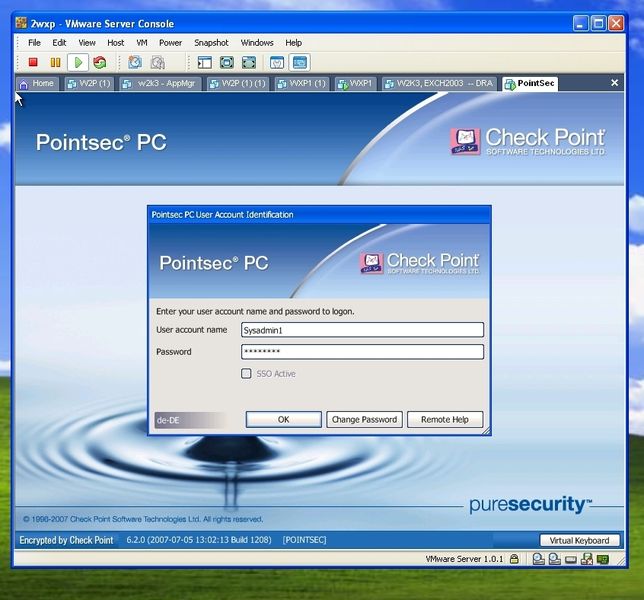Click the Change Password button
The image size is (644, 600).
[364, 419]
